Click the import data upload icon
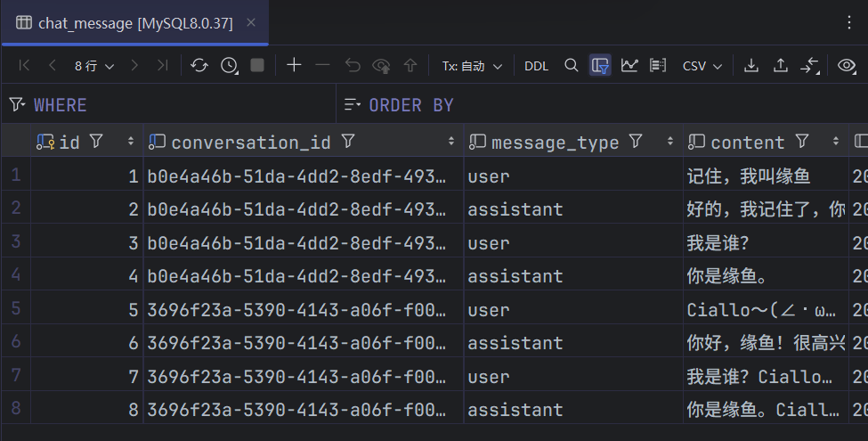 pos(781,65)
